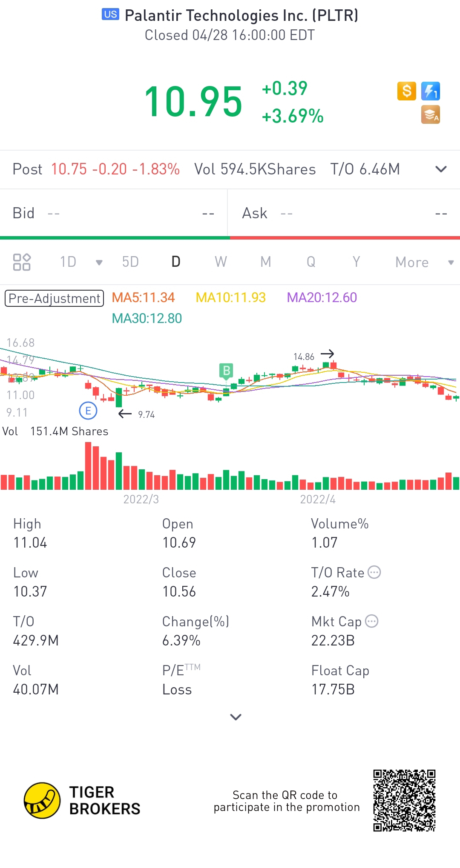Viewport: 460px width, 868px height.
Task: Open the 1D timeframe dropdown arrow
Action: 99,263
